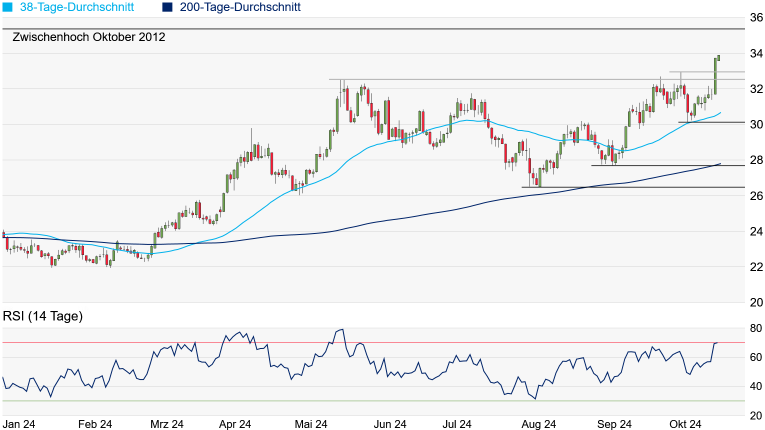Screen dimensions: 765x430
Task: Click the Apr 24 time axis label
Action: pos(234,423)
